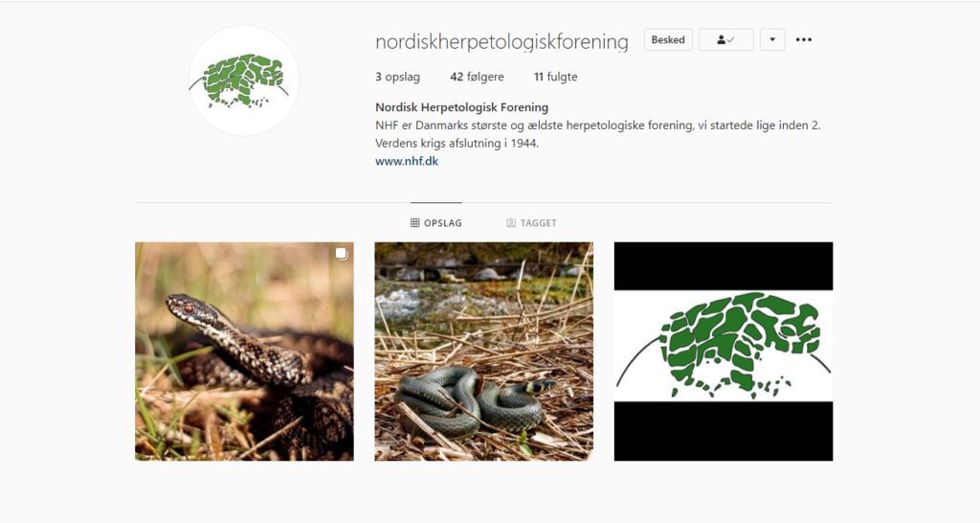Open the grass snake post
The width and height of the screenshot is (980, 523).
pos(483,352)
